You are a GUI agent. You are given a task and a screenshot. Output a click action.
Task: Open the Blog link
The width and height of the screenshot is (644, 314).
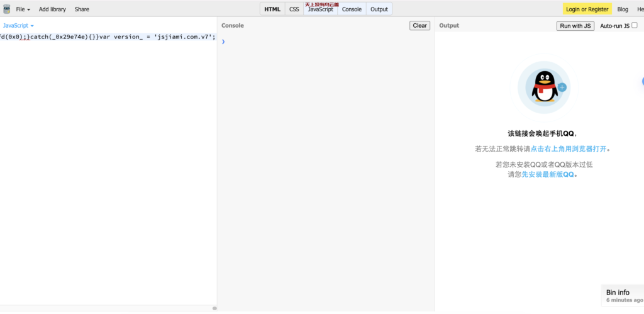pos(623,9)
